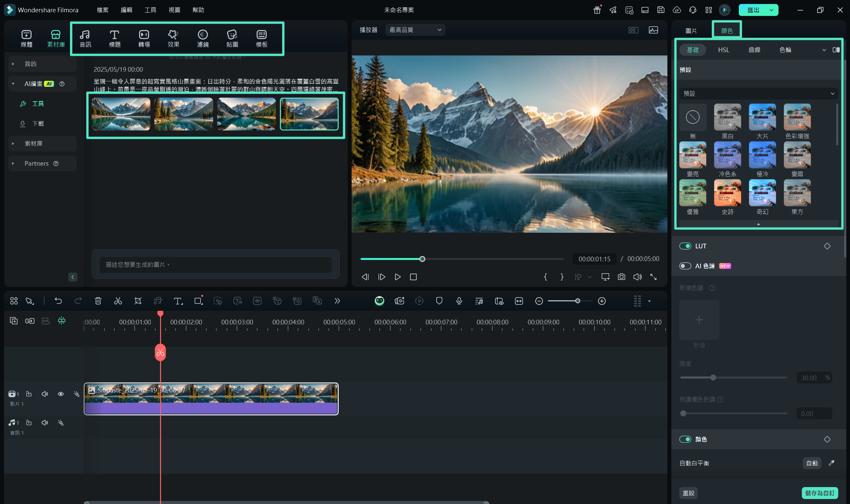Click the 重設 reset button
This screenshot has width=850, height=504.
tap(688, 493)
